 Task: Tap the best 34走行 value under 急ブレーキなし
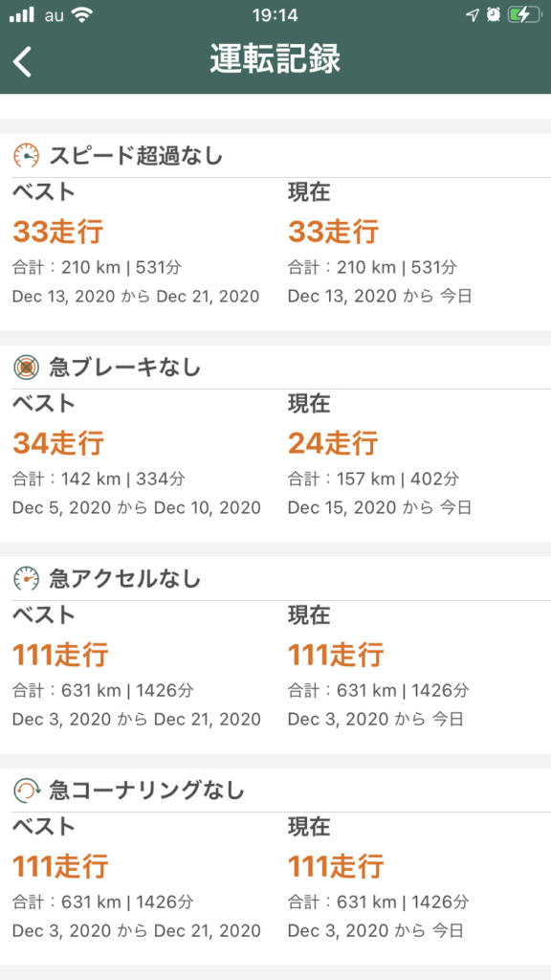tap(58, 443)
